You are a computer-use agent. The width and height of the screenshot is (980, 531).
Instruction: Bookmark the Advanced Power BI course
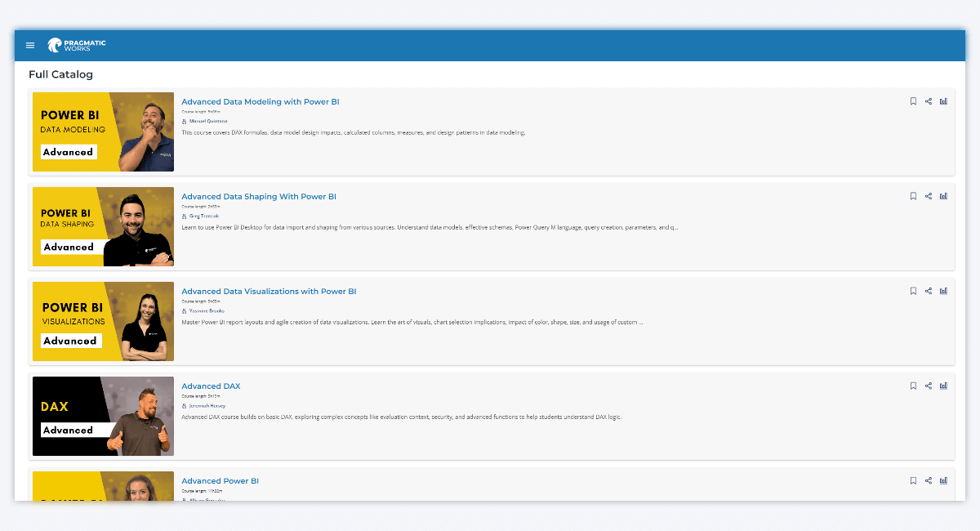click(x=914, y=480)
